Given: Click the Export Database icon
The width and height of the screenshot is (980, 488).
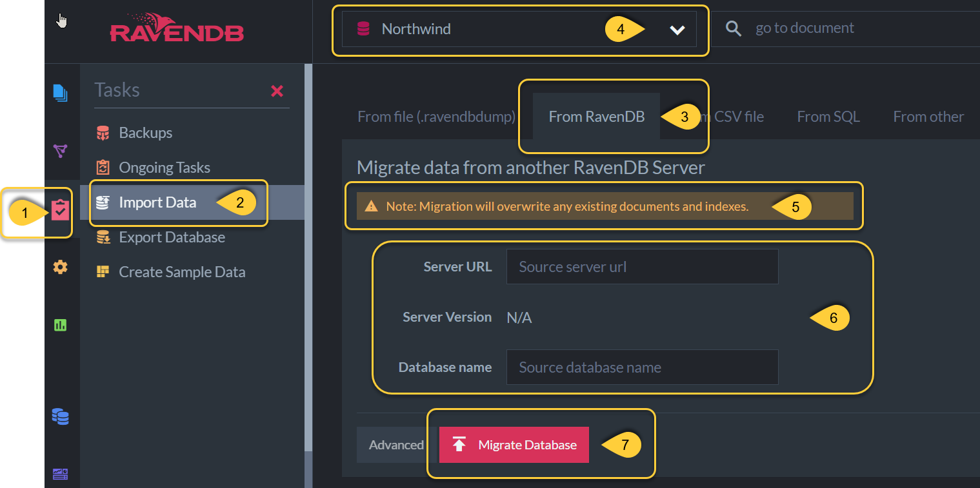Looking at the screenshot, I should (103, 237).
